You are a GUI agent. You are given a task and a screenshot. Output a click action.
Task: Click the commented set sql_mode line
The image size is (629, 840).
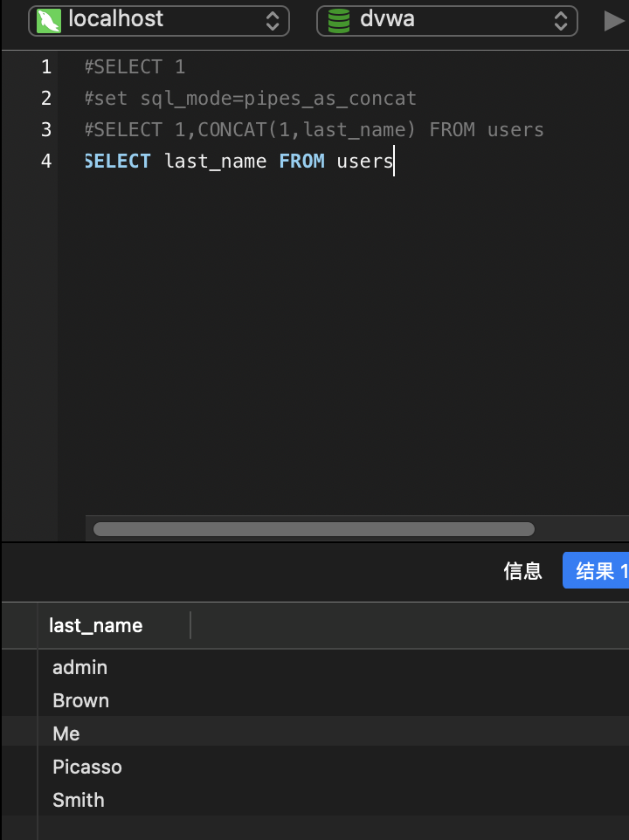(251, 99)
